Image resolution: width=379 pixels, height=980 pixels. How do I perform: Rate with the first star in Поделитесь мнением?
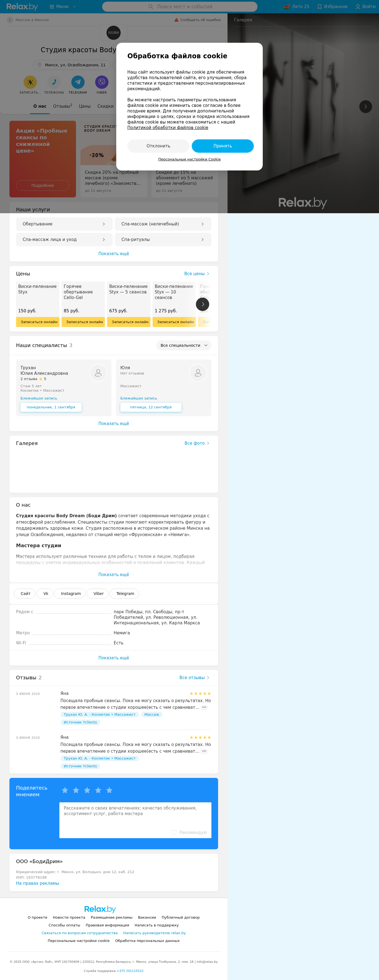point(65,791)
